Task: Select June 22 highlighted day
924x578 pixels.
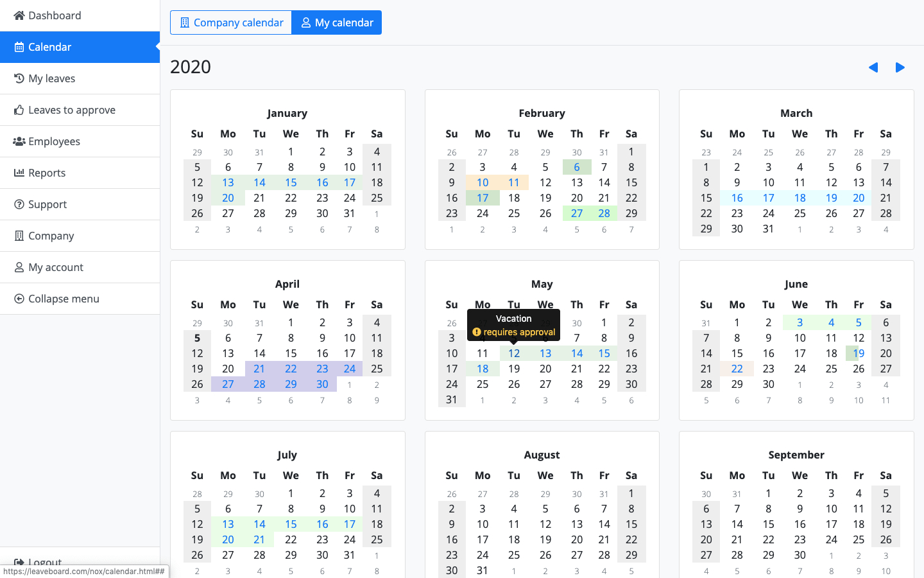Action: [x=737, y=369]
